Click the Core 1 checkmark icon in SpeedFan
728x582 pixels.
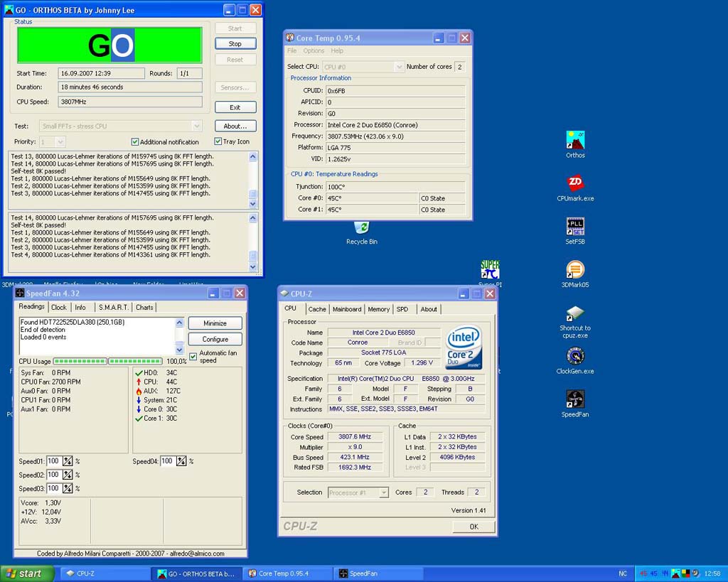139,418
